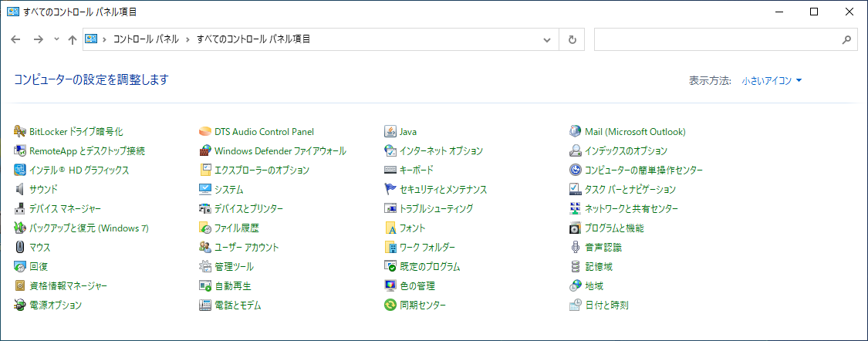Open 色の管理 link
The image size is (868, 341).
click(x=417, y=285)
